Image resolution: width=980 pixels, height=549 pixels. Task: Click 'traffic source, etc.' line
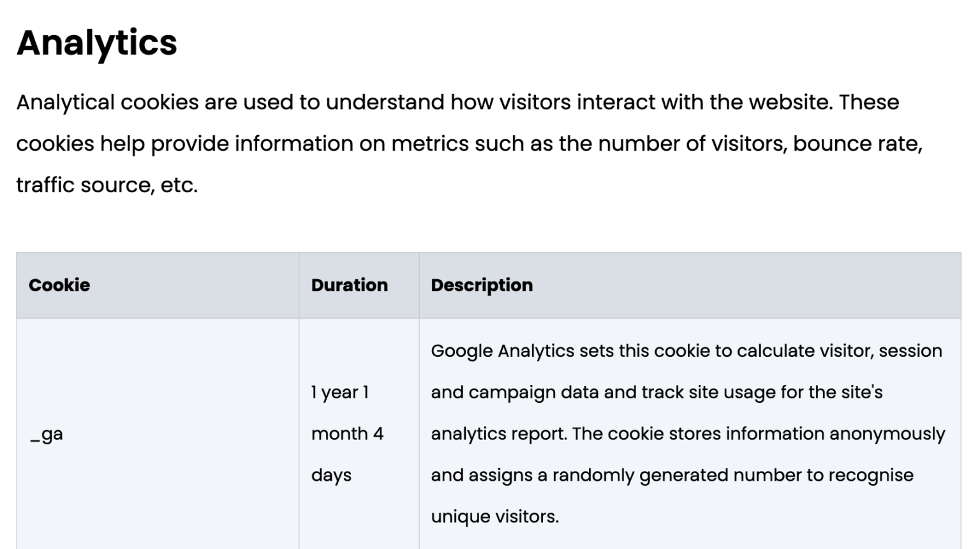coord(107,185)
